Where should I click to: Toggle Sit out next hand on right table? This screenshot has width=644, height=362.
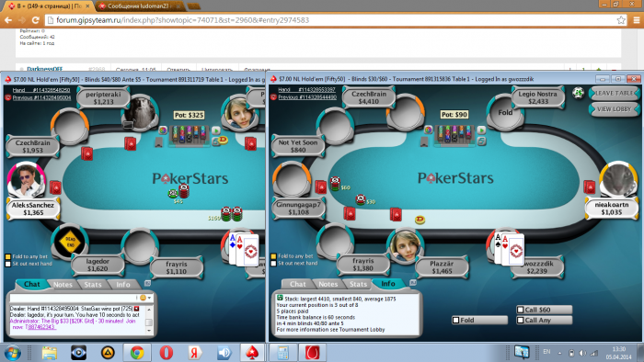273,263
